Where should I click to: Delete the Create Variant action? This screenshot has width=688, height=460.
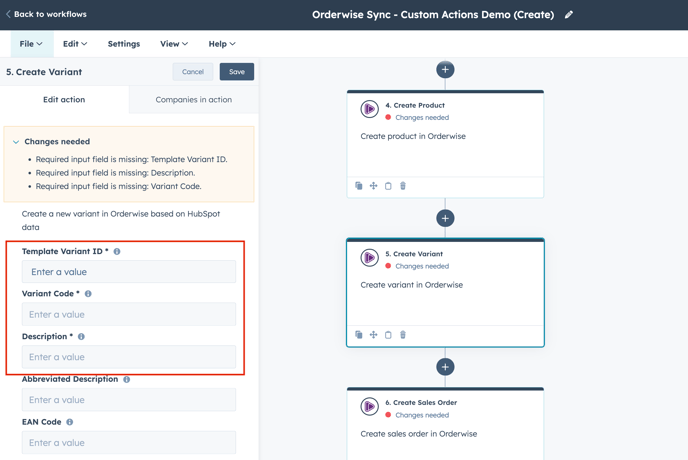tap(403, 334)
